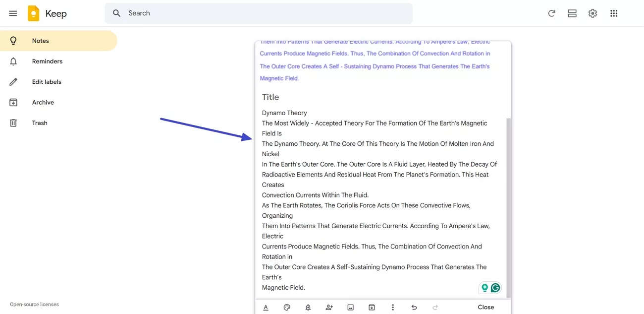The image size is (644, 314).
Task: Switch to the Reminders section
Action: point(47,61)
